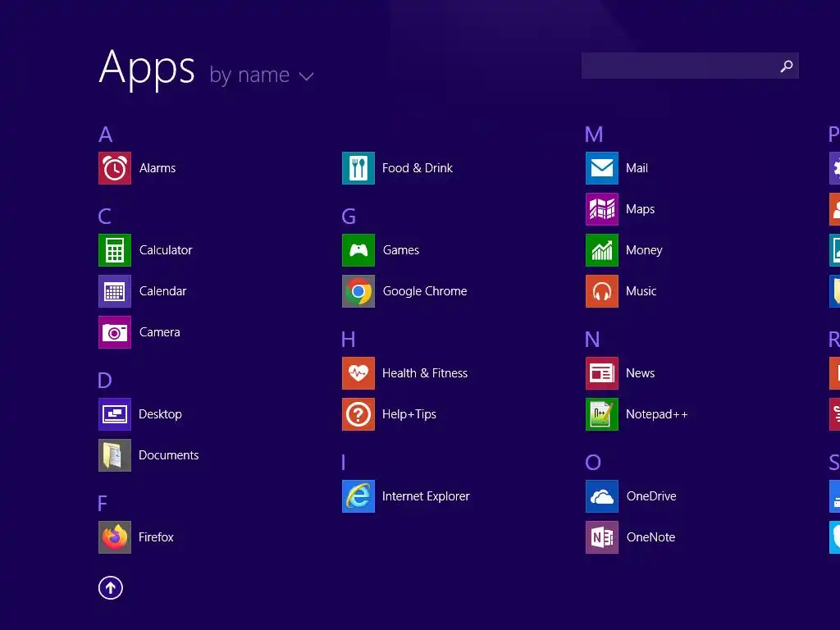Launch Internet Explorer from its icon
Screen dimensions: 840x630
point(358,496)
